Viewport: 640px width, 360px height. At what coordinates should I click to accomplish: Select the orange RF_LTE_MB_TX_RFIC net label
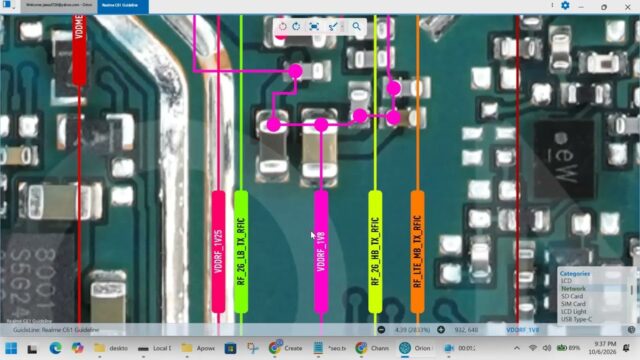pos(417,251)
